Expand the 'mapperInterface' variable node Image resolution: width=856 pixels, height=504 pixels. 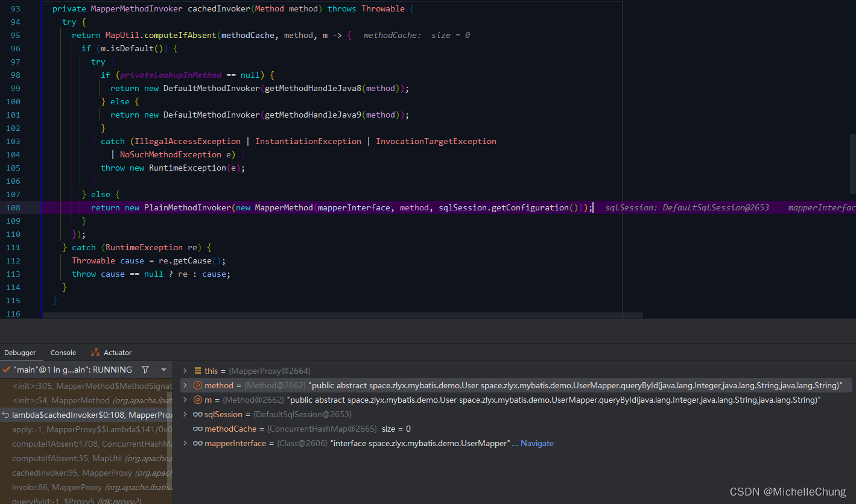[x=185, y=443]
